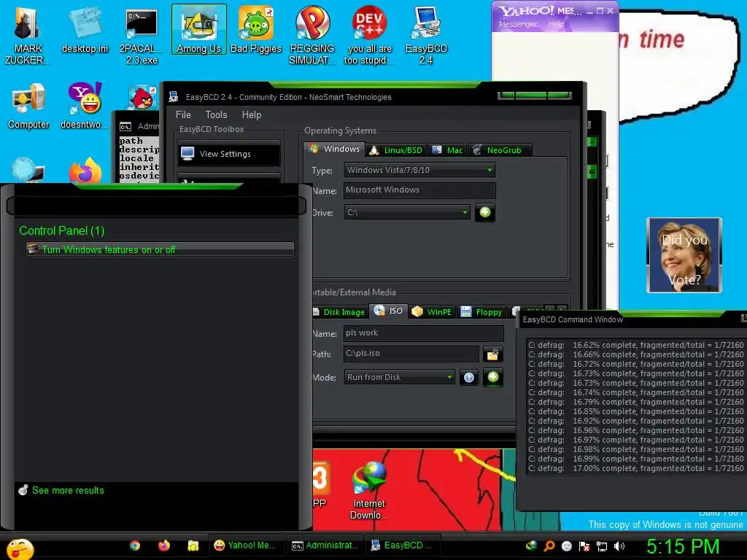The height and width of the screenshot is (560, 747).
Task: Open the Help menu in EasyBCD
Action: click(252, 114)
